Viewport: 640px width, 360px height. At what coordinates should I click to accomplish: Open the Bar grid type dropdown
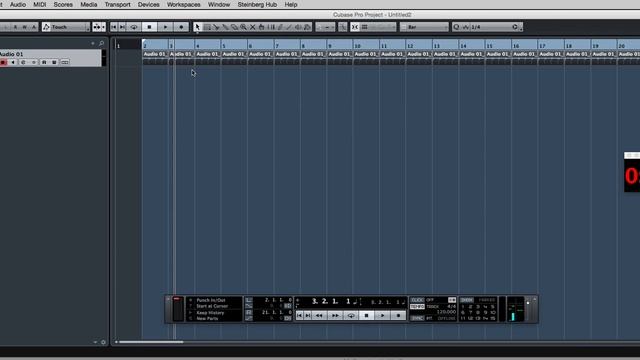[x=424, y=27]
